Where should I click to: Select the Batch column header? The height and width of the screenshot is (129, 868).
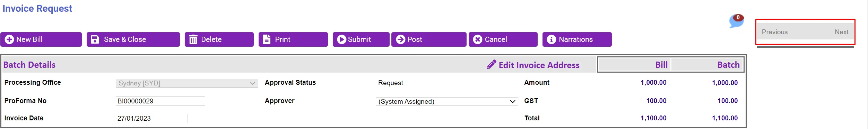click(728, 65)
